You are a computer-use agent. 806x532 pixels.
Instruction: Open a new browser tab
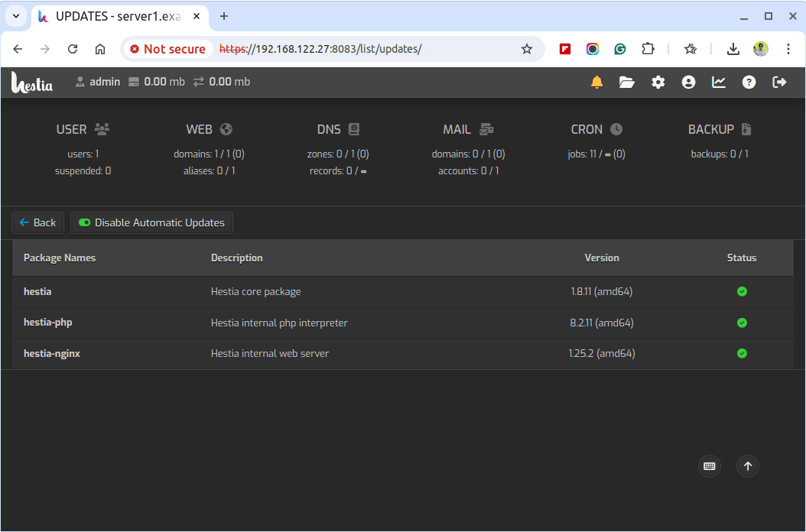[223, 17]
